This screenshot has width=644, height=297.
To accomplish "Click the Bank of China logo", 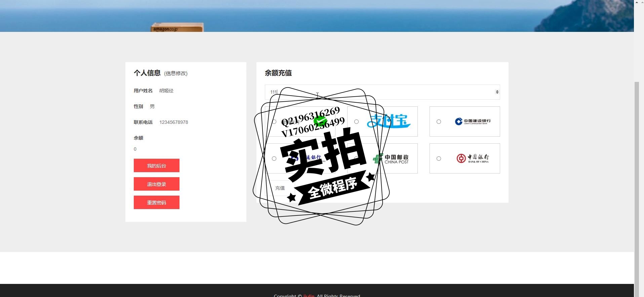I will [x=473, y=158].
